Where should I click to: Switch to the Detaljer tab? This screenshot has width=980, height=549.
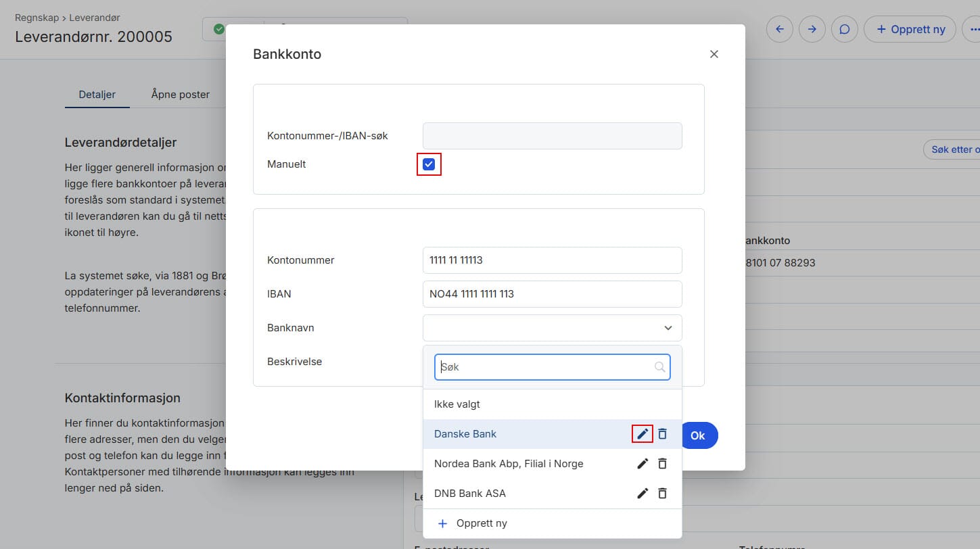[x=97, y=95]
